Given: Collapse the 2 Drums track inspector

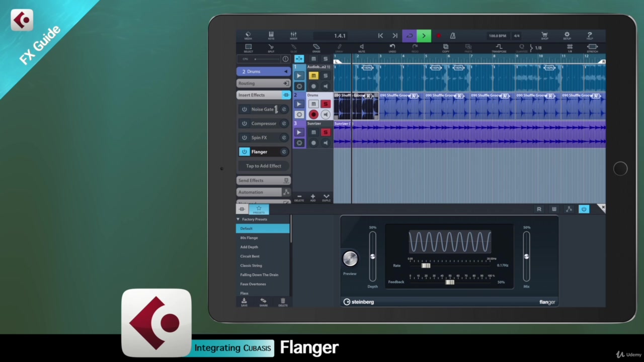Looking at the screenshot, I should tap(264, 71).
